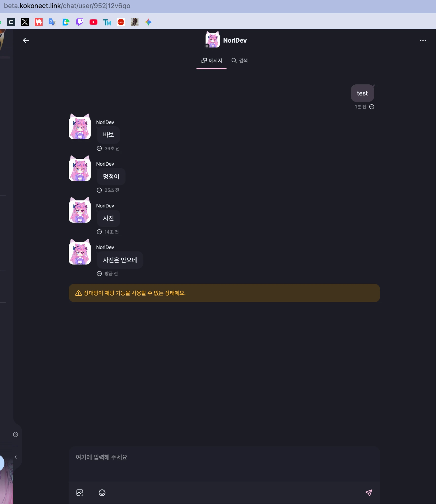Open NoriDev avatar beside '바보' message
This screenshot has width=436, height=504.
tap(80, 126)
